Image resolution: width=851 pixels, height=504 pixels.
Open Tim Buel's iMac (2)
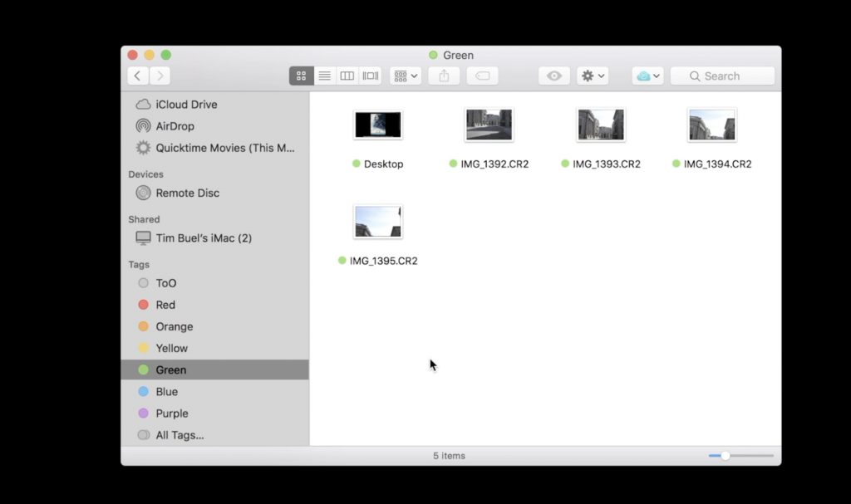(x=215, y=237)
